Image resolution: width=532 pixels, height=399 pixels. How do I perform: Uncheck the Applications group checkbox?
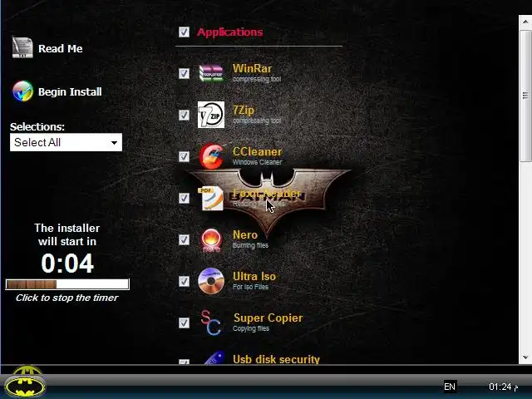coord(184,32)
